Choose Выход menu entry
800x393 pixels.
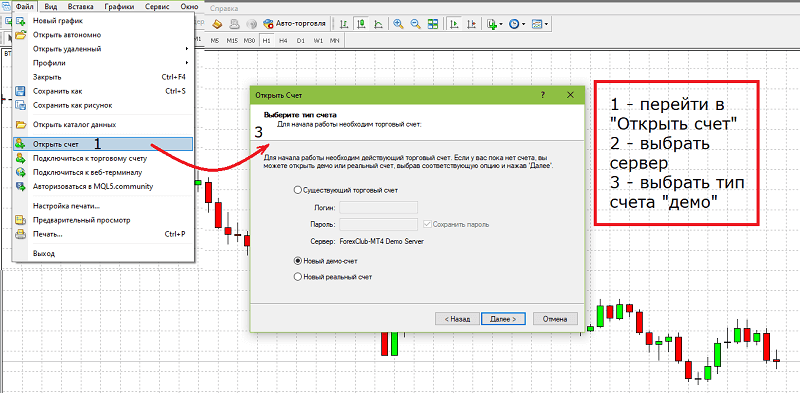coord(103,253)
